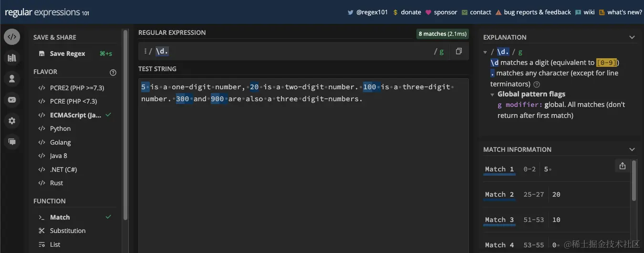Click the left sidebar panel scrollbar
The image size is (644, 253).
point(125,124)
